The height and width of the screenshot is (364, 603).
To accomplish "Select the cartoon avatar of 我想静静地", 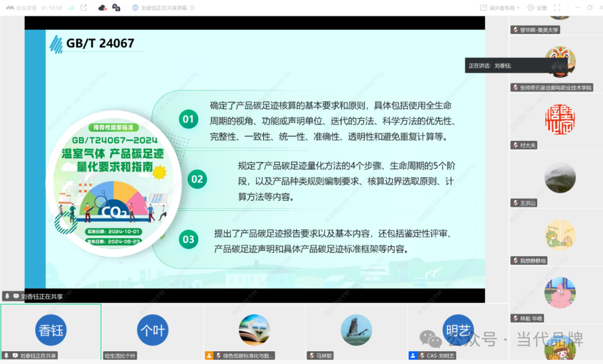I will click(560, 234).
